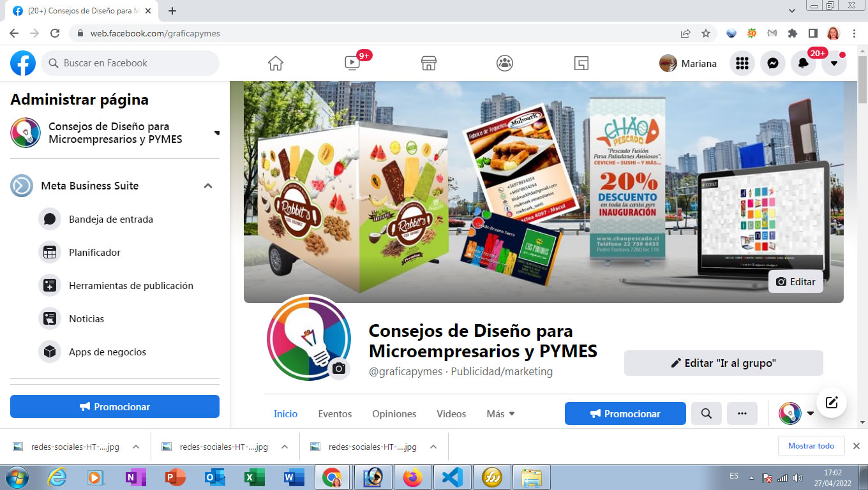The width and height of the screenshot is (868, 490).
Task: Open the page selector dropdown in Administrar página
Action: (217, 133)
